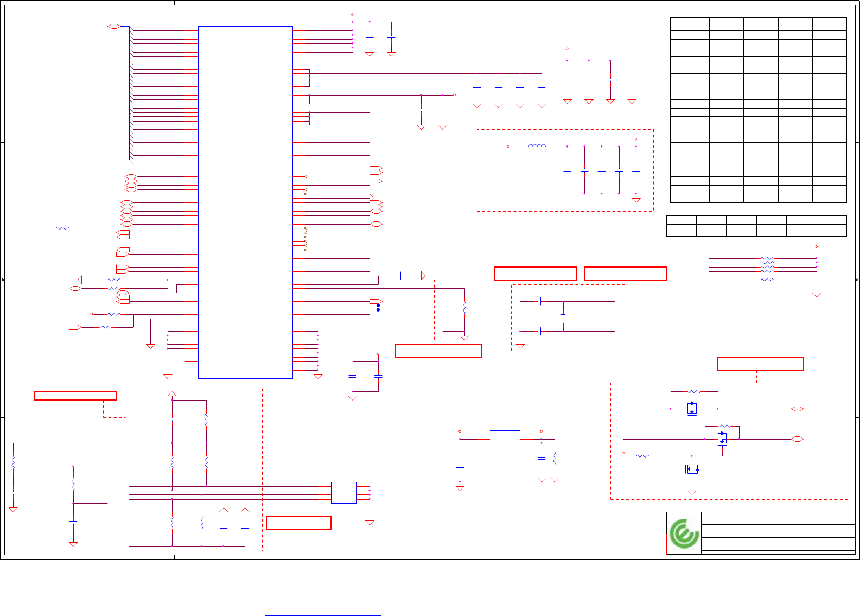
Task: Click the ground symbol beneath the bottom MOSFET
Action: (x=692, y=492)
